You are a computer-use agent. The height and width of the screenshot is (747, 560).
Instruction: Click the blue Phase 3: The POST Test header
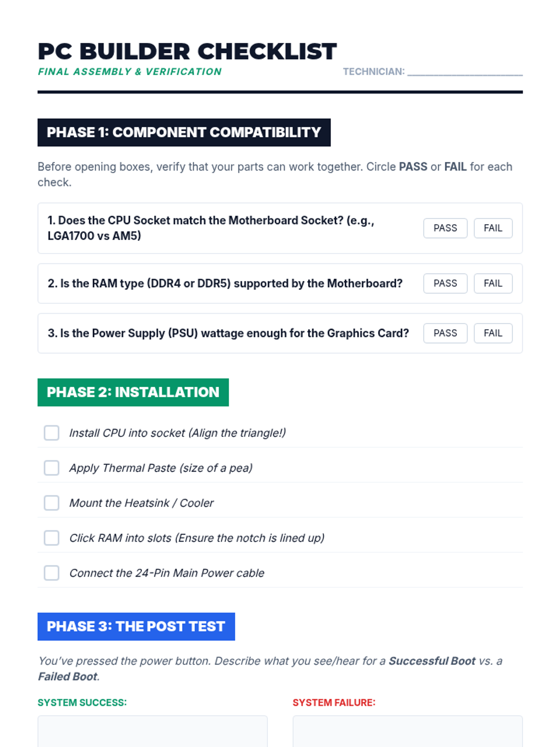click(x=136, y=627)
